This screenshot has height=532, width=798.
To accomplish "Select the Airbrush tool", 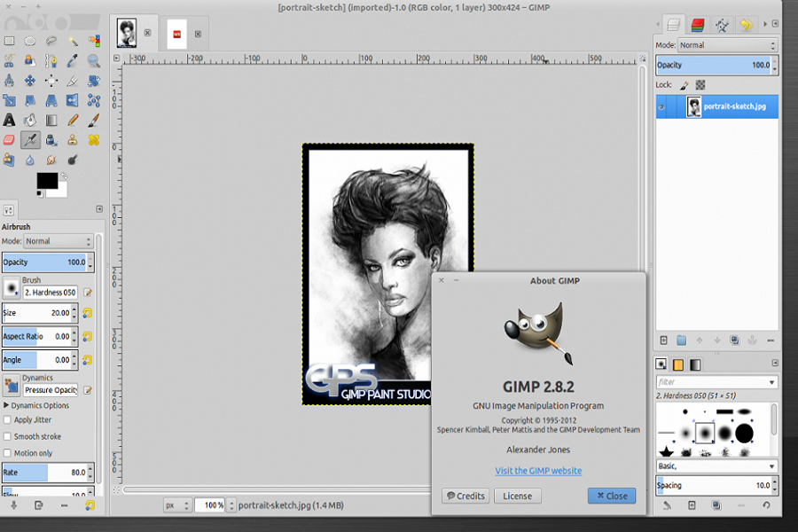I will (x=30, y=140).
